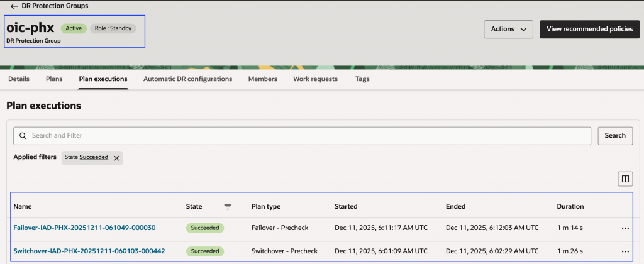Switch to the Tags tab
Screen dimensions: 644x264
[x=362, y=79]
